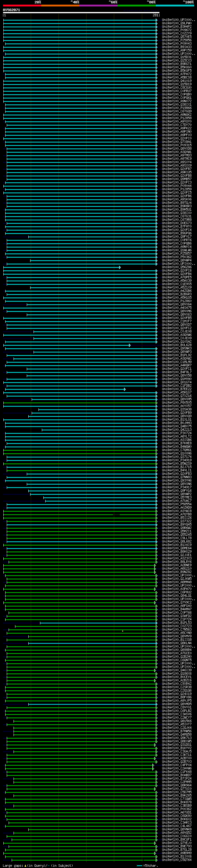Select the UniRef100_C7DY70 label

point(177,125)
